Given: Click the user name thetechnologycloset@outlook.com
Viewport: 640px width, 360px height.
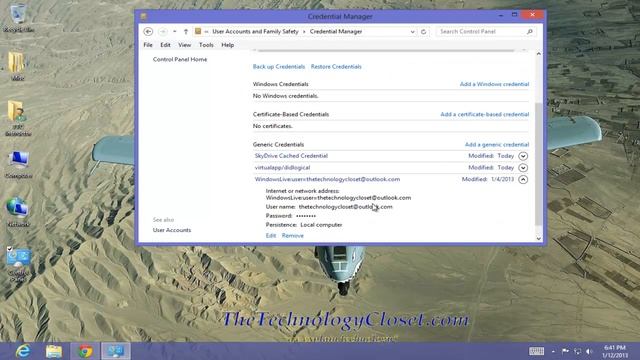Looking at the screenshot, I should pos(345,207).
